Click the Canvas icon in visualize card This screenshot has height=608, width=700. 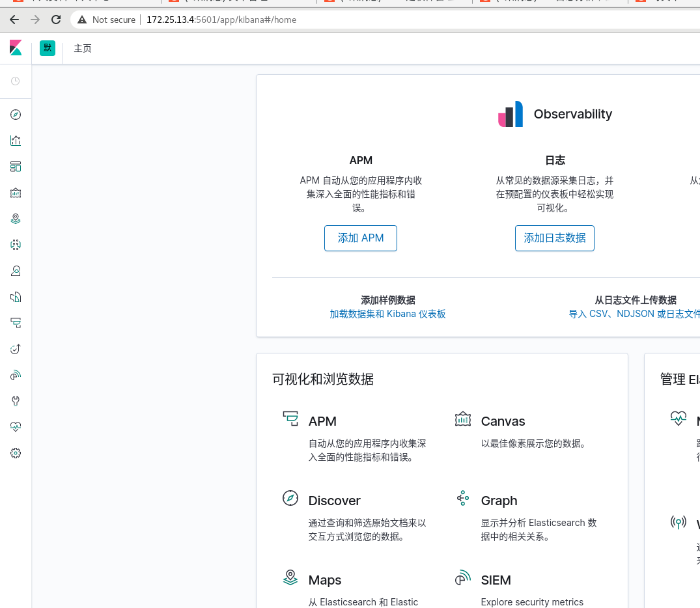coord(463,419)
